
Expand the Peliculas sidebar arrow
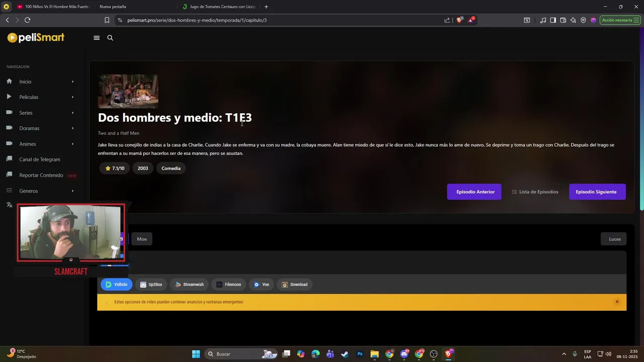(72, 97)
